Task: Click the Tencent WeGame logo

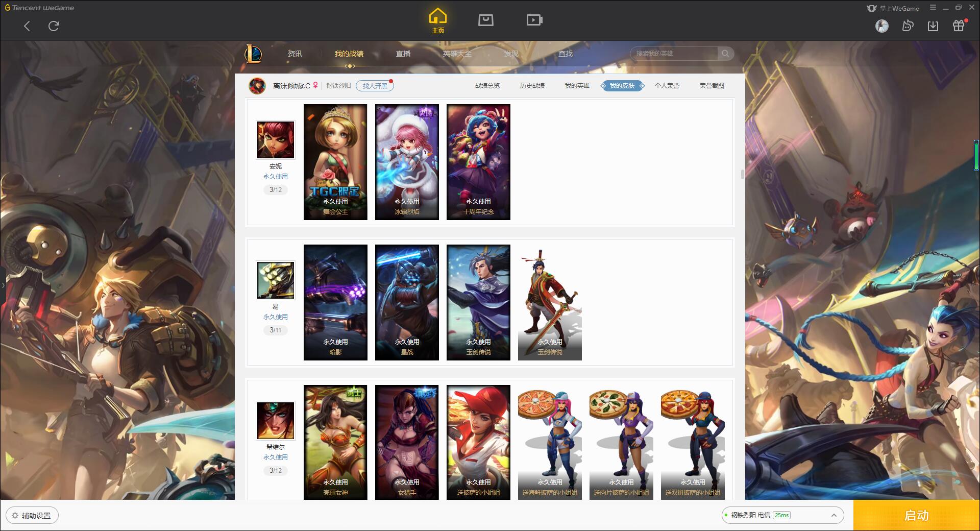Action: (39, 8)
